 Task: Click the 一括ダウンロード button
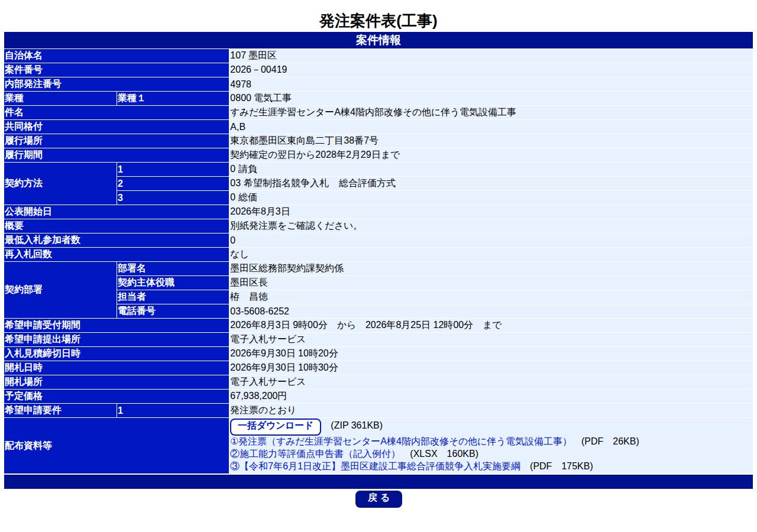click(275, 426)
